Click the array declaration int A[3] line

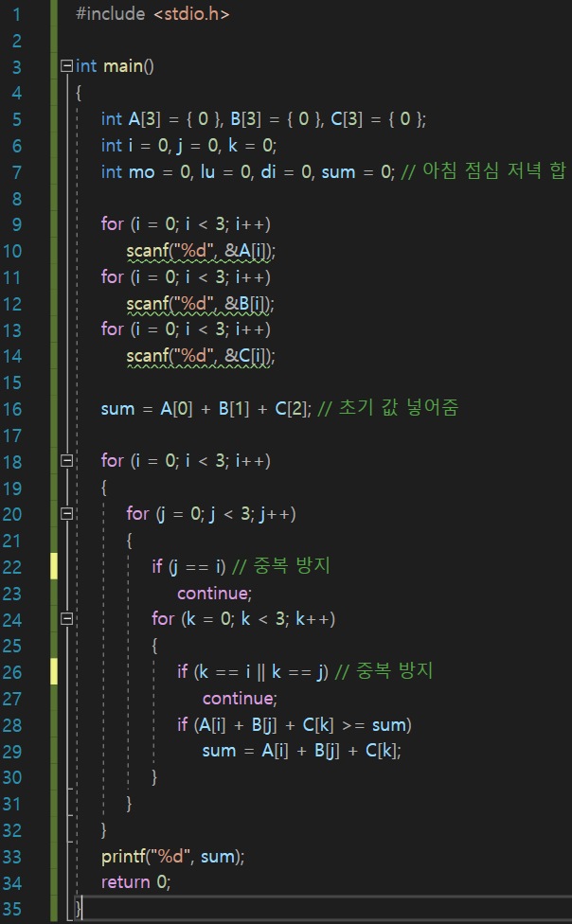(263, 119)
